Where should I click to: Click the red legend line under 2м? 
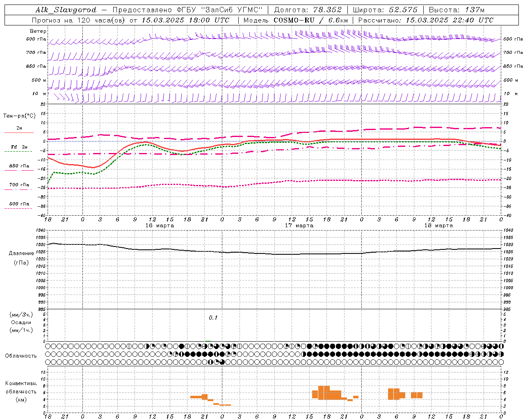19,133
